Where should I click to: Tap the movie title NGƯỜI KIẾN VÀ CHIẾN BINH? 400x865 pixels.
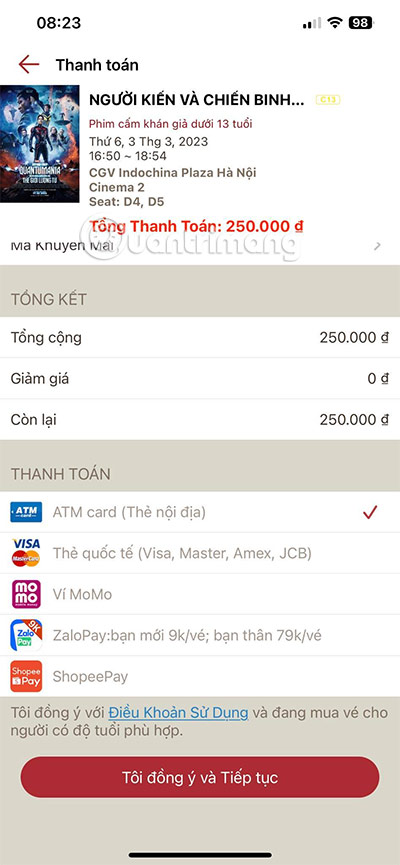point(196,100)
